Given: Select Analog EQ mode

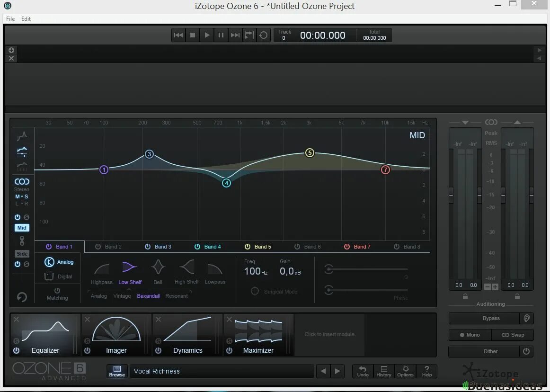Looking at the screenshot, I should 59,262.
